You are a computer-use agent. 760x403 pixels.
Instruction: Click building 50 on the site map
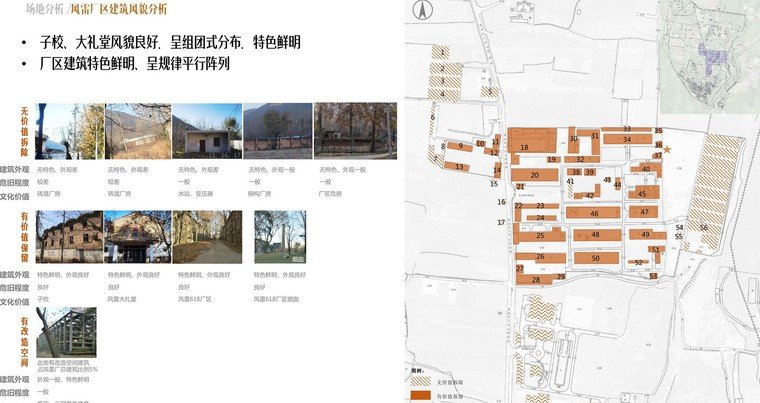tap(596, 258)
